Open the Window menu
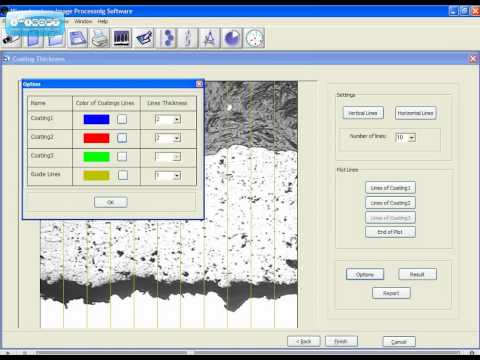This screenshot has height=360, width=480. pos(83,21)
